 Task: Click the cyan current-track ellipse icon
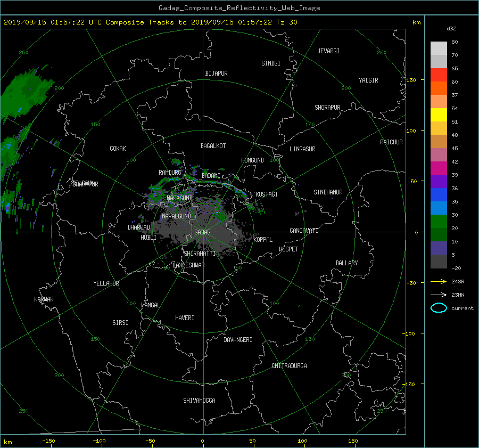[x=439, y=308]
